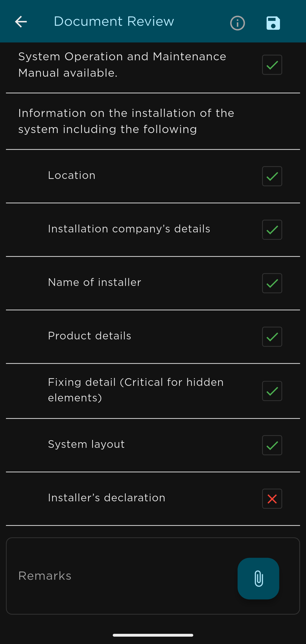
Task: Toggle Product details checkbox
Action: [x=272, y=337]
